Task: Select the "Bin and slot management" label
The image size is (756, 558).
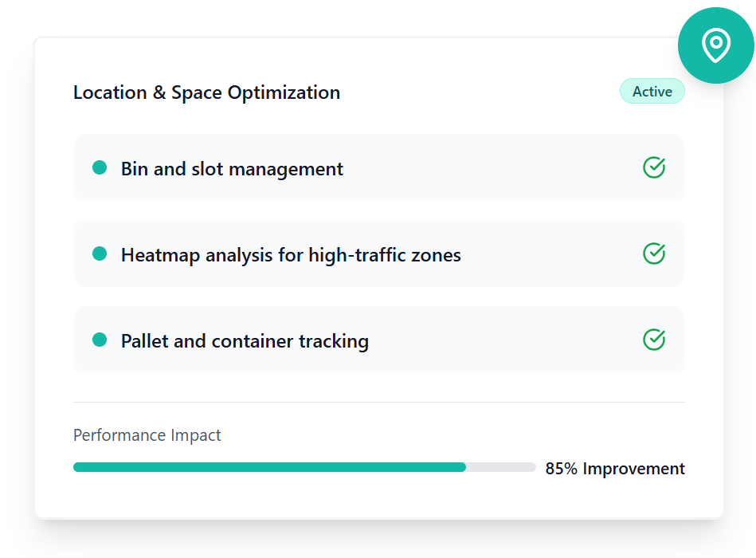Action: point(232,169)
